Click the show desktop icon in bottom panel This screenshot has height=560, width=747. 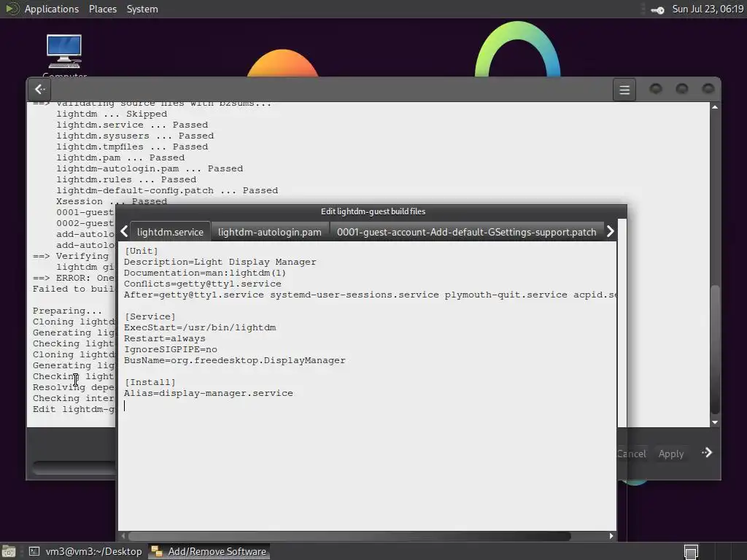(9, 551)
